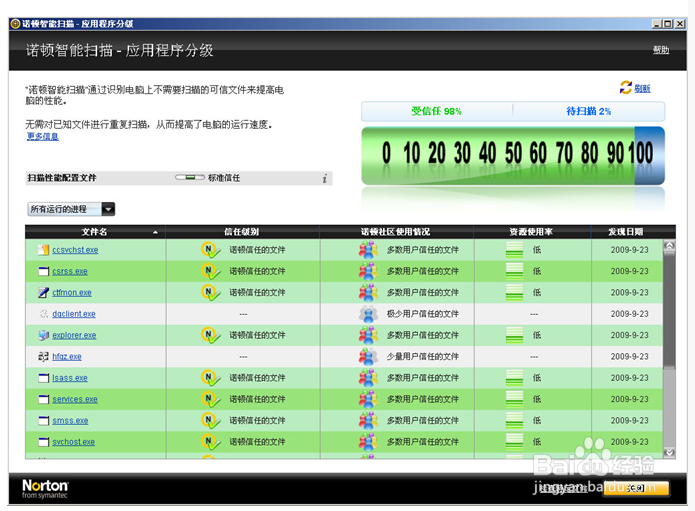Click Norton trusted badge for explorer.exe
Viewport: 695px width, 511px height.
(x=211, y=335)
